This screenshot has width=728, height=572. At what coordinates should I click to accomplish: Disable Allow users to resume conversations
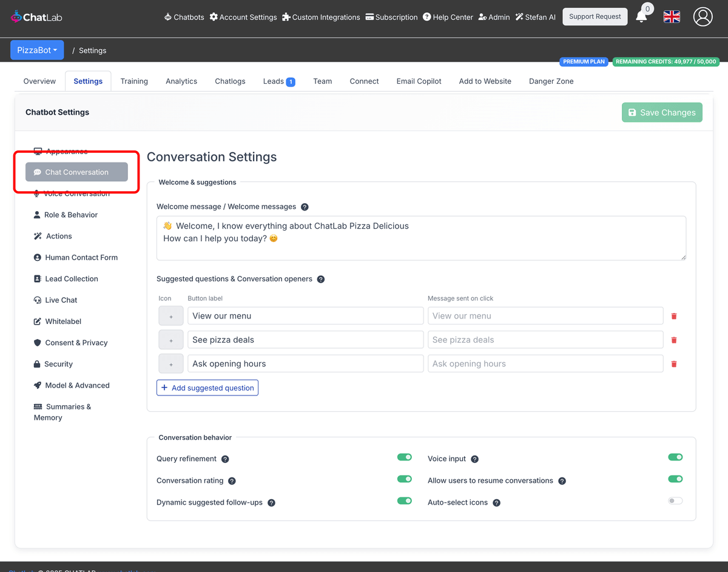click(x=675, y=479)
